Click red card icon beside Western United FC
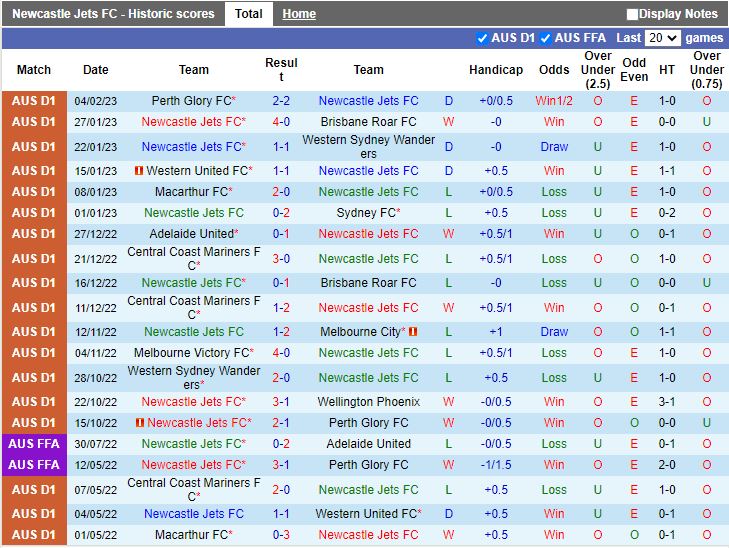This screenshot has width=729, height=548. pyautogui.click(x=139, y=171)
